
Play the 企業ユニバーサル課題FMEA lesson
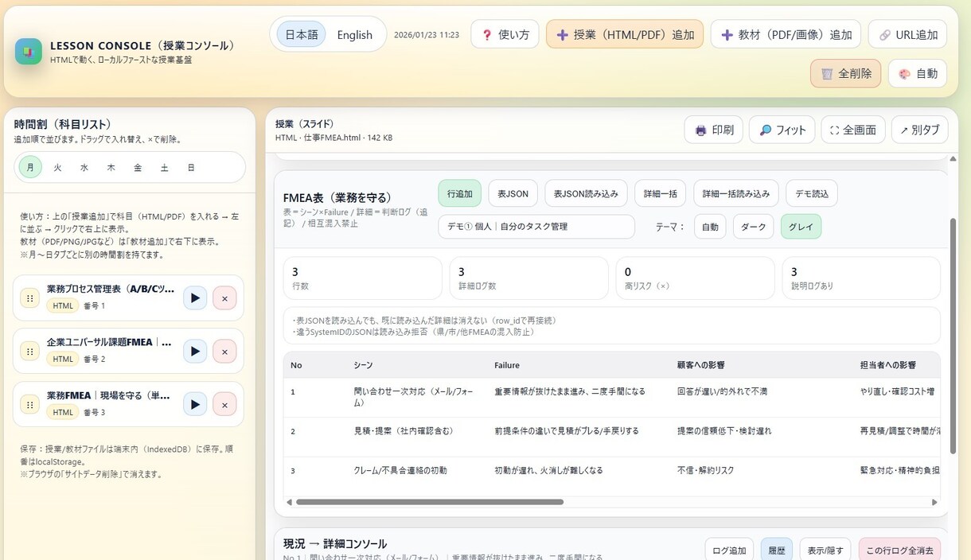195,352
